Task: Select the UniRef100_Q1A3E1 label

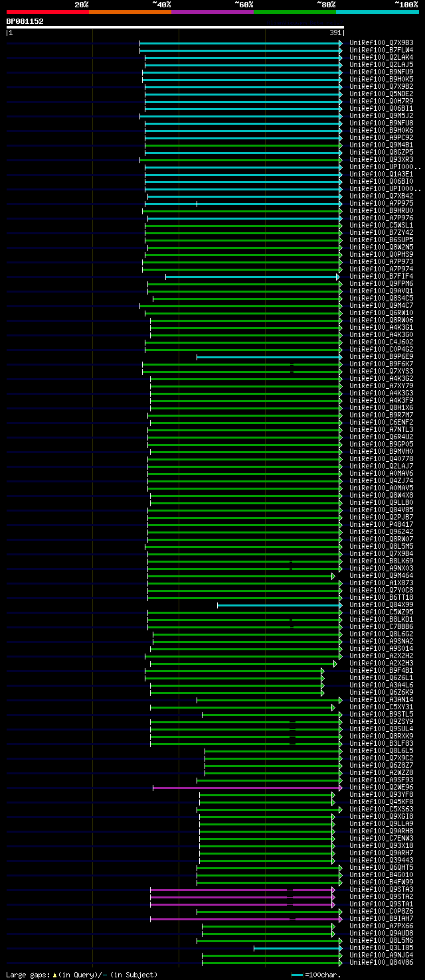Action: [x=381, y=174]
